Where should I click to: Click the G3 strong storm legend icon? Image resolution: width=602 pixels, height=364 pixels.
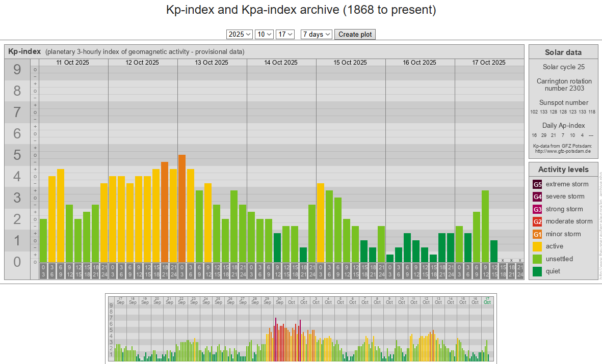(x=537, y=209)
